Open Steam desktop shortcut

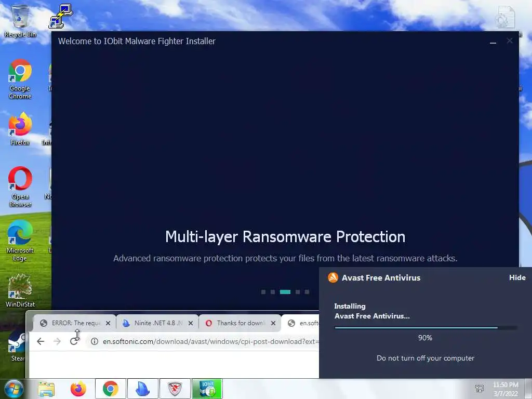click(x=18, y=346)
